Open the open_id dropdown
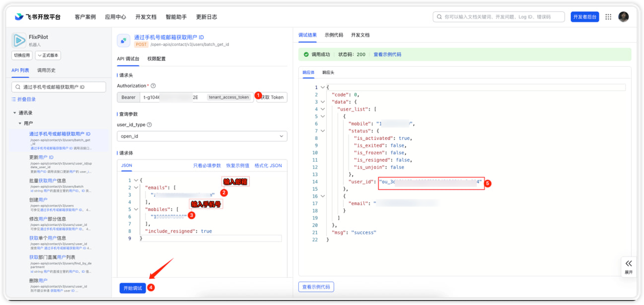Viewport: 644px width, 305px height. (x=202, y=136)
